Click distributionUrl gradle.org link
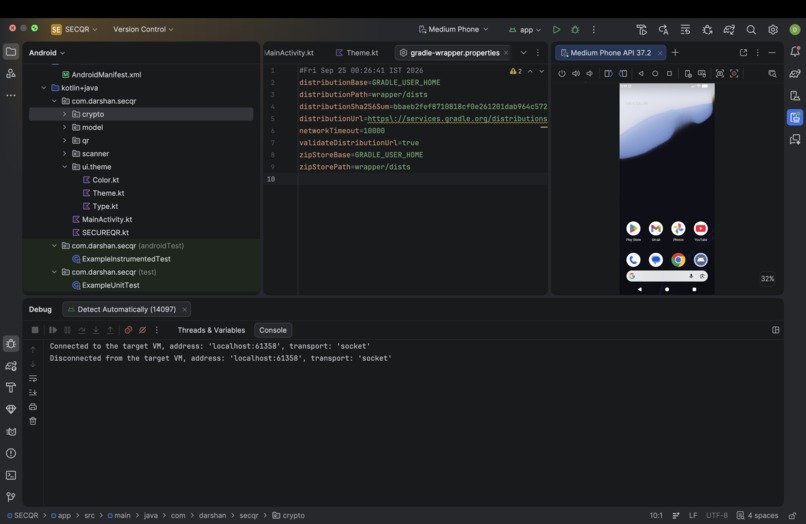The image size is (806, 524). point(457,119)
